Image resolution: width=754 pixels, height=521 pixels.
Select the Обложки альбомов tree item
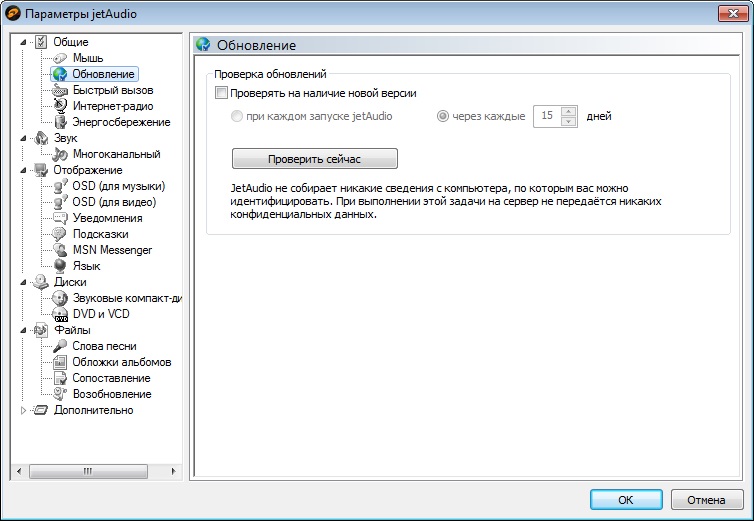[122, 362]
